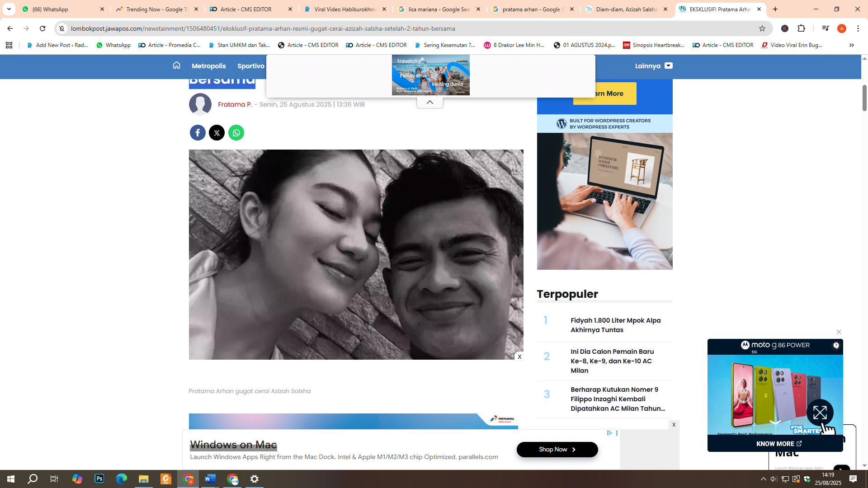
Task: Open Windows Search from taskbar
Action: pos(33,479)
